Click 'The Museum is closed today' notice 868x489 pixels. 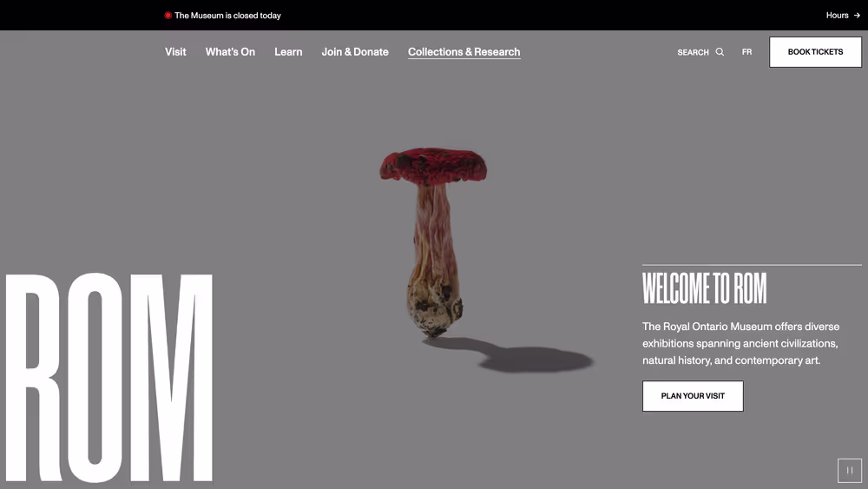pyautogui.click(x=227, y=16)
